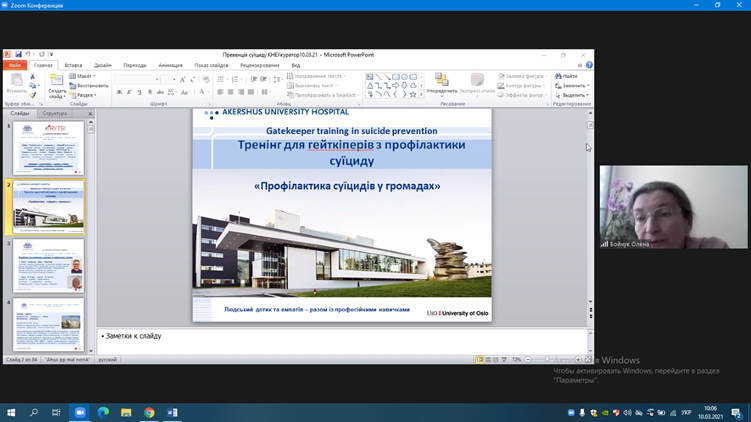
Task: Open Zoom app from the Windows taskbar
Action: coord(81,412)
